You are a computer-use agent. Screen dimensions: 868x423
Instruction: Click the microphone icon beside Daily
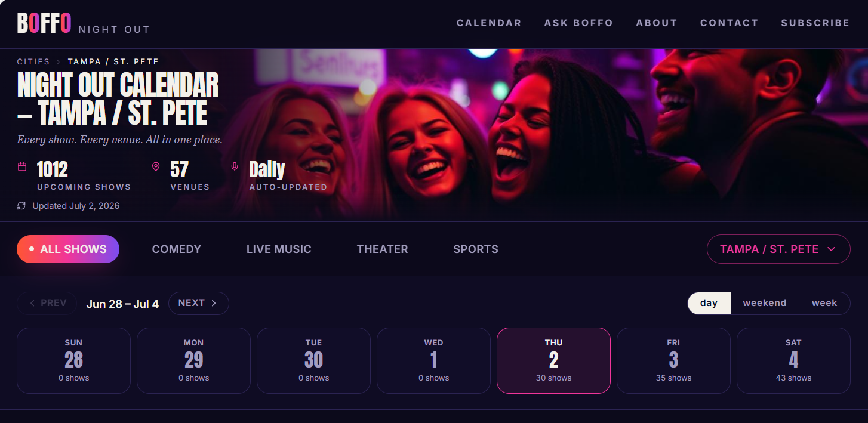[x=235, y=166]
